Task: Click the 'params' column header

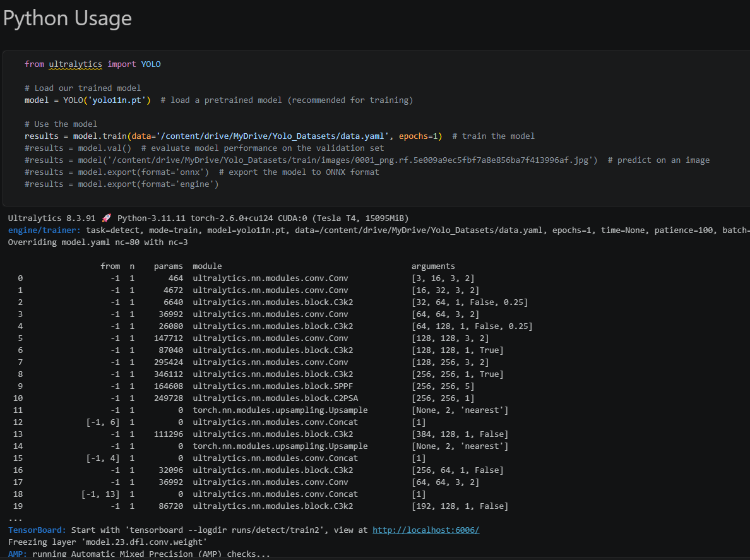Action: click(169, 266)
